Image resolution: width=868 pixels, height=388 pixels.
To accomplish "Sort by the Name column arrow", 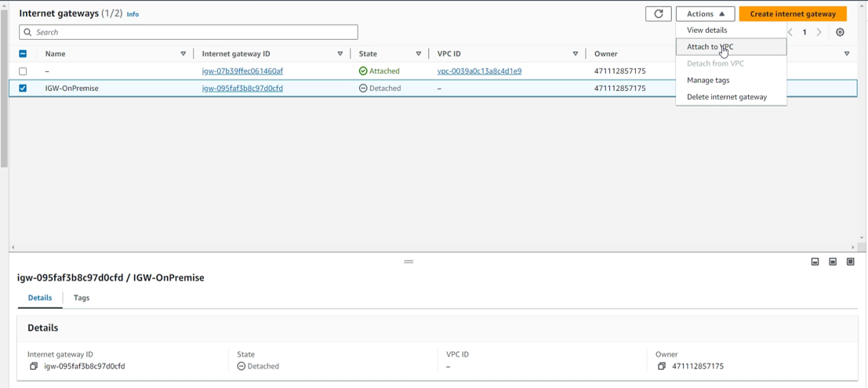I will click(x=183, y=54).
